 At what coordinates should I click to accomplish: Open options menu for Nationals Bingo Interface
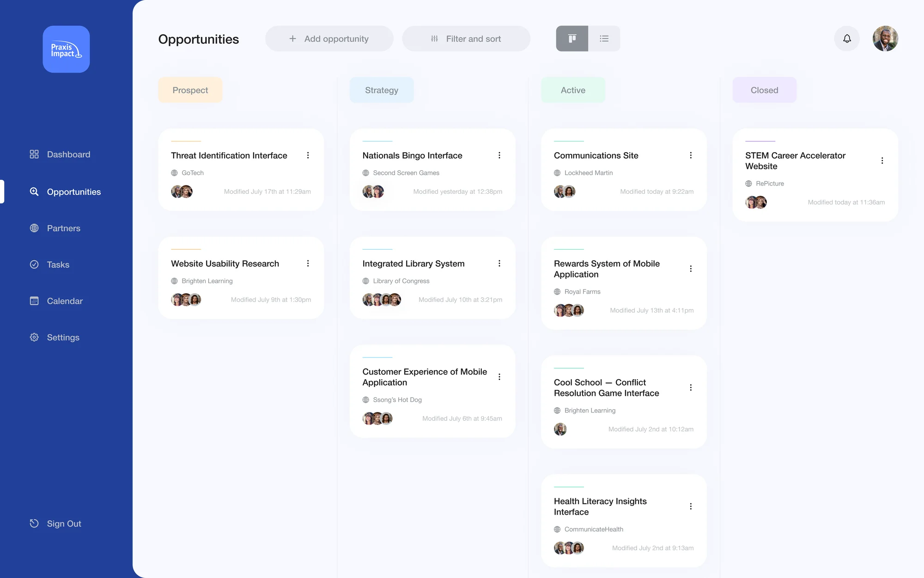499,155
